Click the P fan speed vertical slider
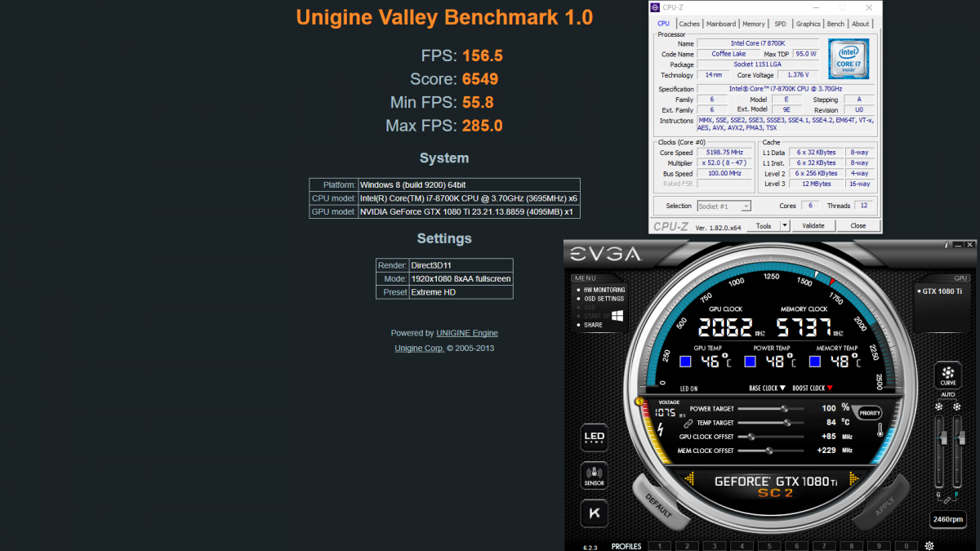The height and width of the screenshot is (551, 980). point(956,452)
